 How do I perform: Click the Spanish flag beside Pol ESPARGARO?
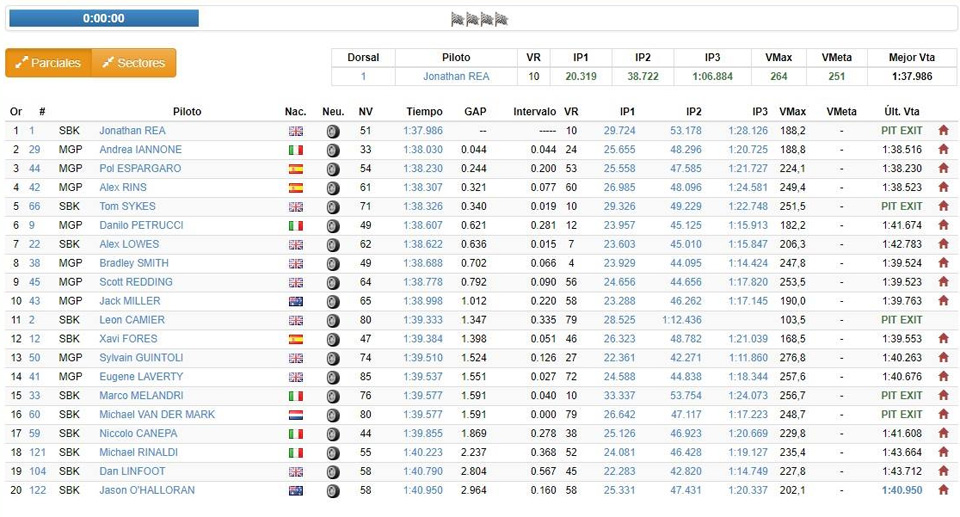point(296,169)
